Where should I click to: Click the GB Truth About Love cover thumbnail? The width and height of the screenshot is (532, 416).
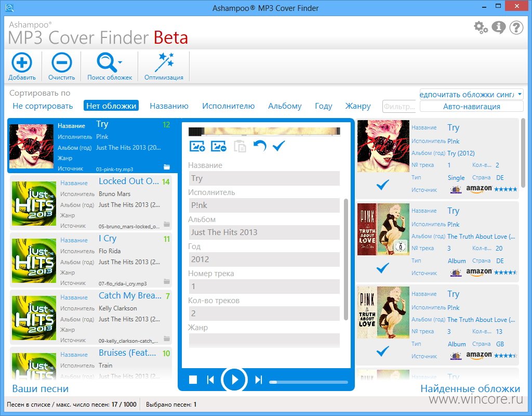383,313
